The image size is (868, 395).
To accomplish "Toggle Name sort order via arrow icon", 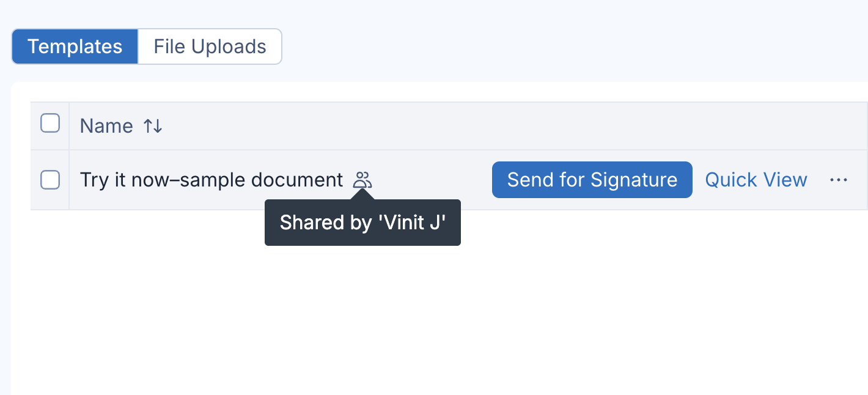I will (x=153, y=126).
